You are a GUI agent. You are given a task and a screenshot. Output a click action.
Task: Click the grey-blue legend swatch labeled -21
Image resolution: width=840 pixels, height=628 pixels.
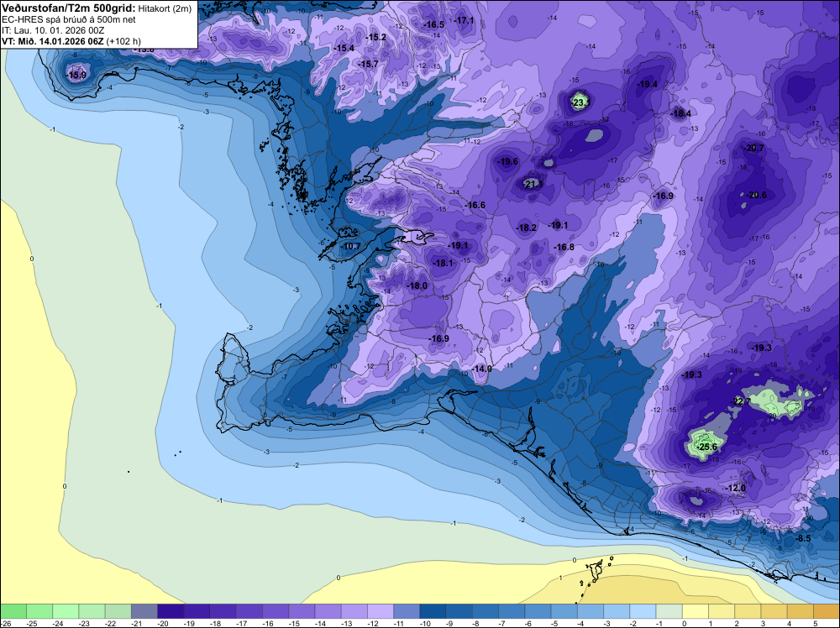[144, 611]
